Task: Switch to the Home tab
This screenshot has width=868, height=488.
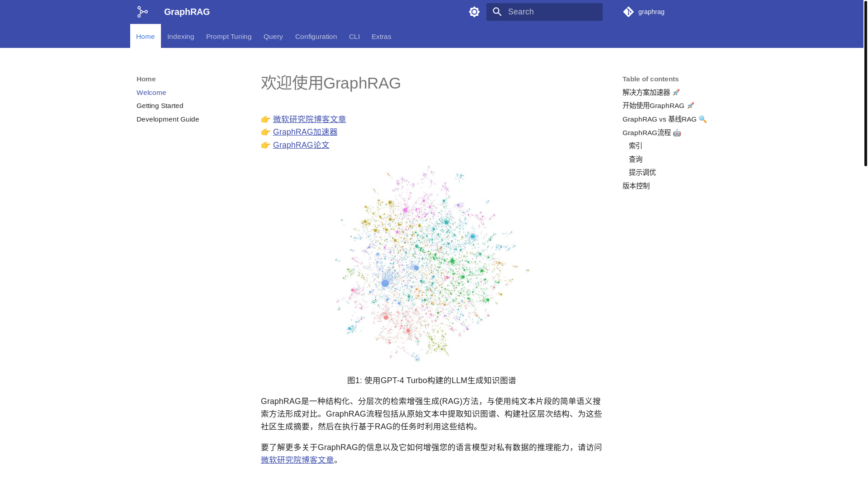Action: pyautogui.click(x=146, y=36)
